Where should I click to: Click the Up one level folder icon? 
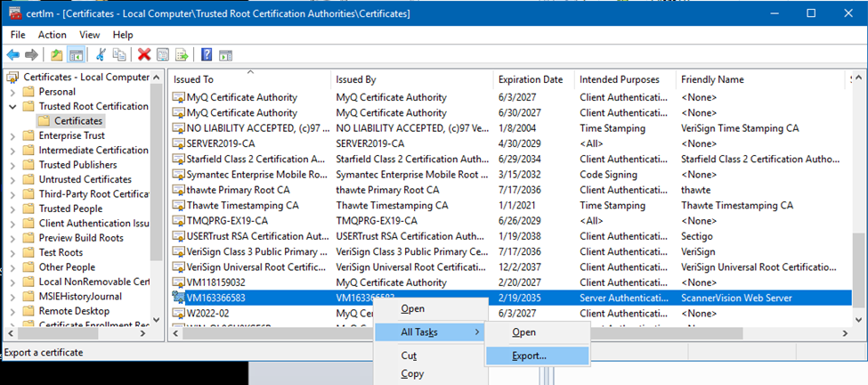pyautogui.click(x=57, y=55)
